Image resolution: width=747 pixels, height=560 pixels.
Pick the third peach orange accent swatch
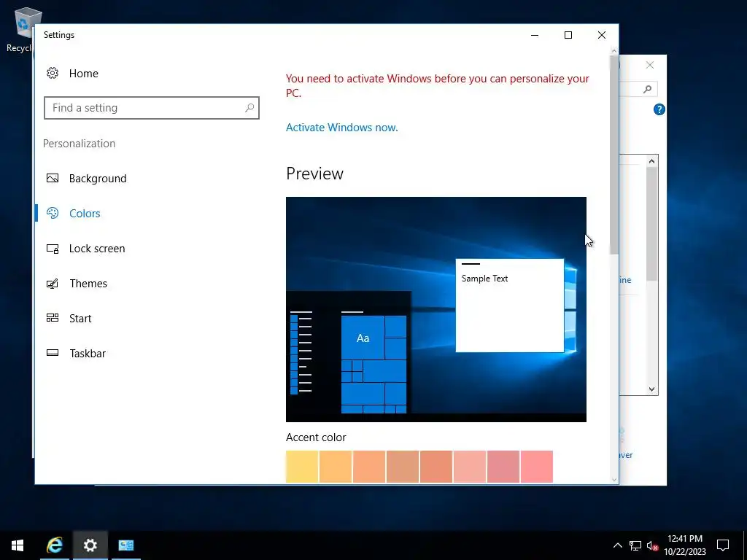(x=369, y=467)
